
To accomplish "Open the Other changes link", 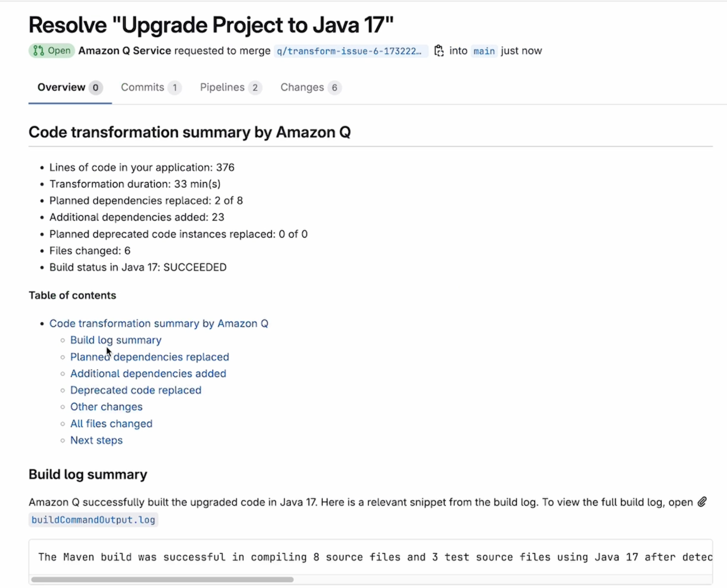I will [106, 407].
